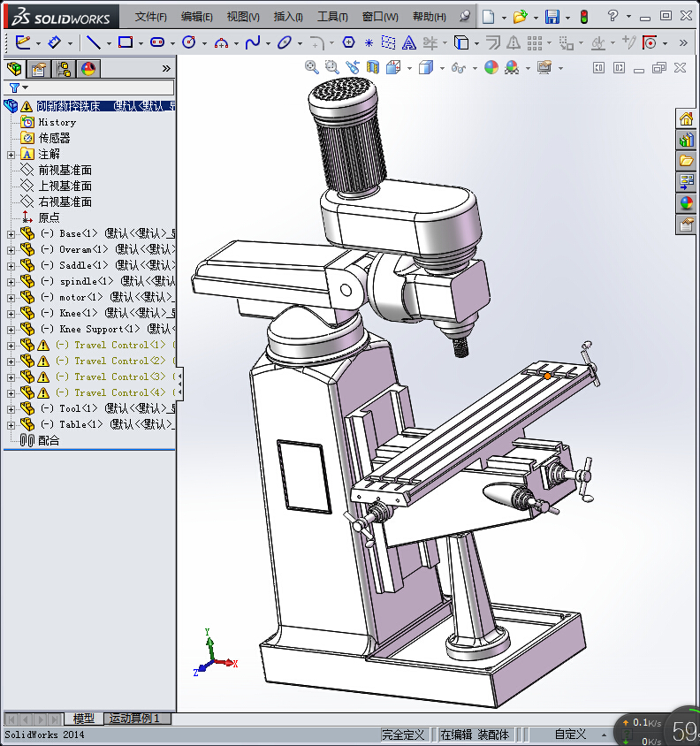This screenshot has width=700, height=746.
Task: Expand Travel Control<1> component
Action: pyautogui.click(x=11, y=346)
